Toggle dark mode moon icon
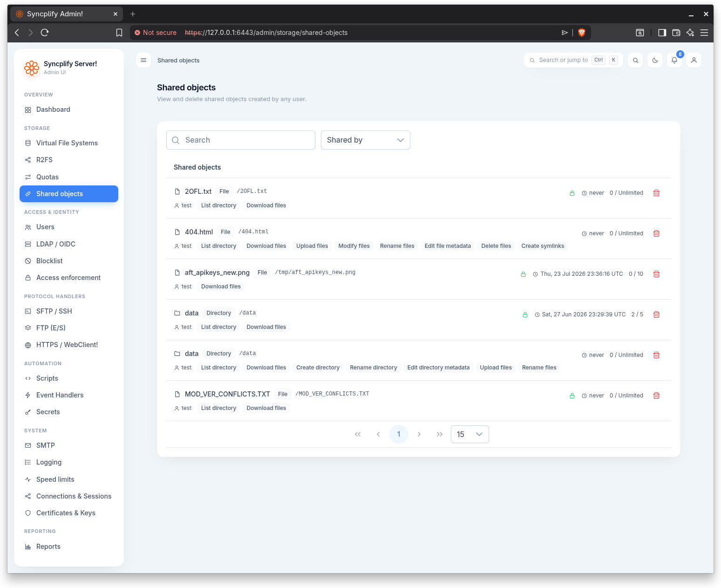The height and width of the screenshot is (588, 721). [x=655, y=60]
